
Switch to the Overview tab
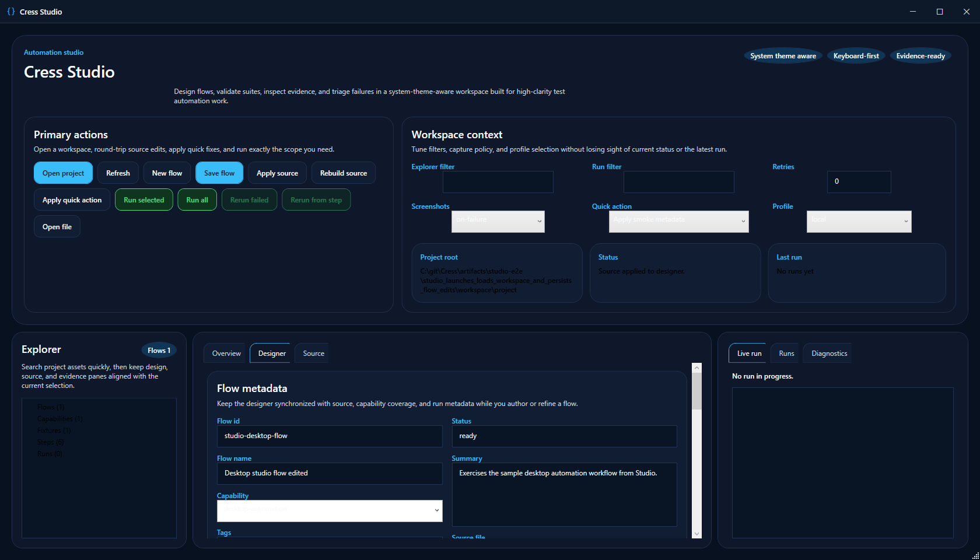(x=226, y=353)
